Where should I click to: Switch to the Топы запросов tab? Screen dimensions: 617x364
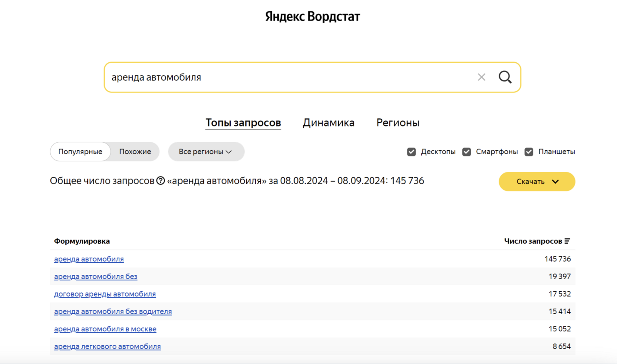point(243,123)
